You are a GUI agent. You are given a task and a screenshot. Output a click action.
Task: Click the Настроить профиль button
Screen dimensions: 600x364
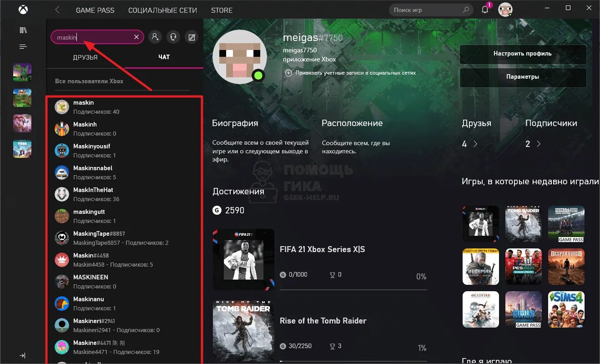523,54
